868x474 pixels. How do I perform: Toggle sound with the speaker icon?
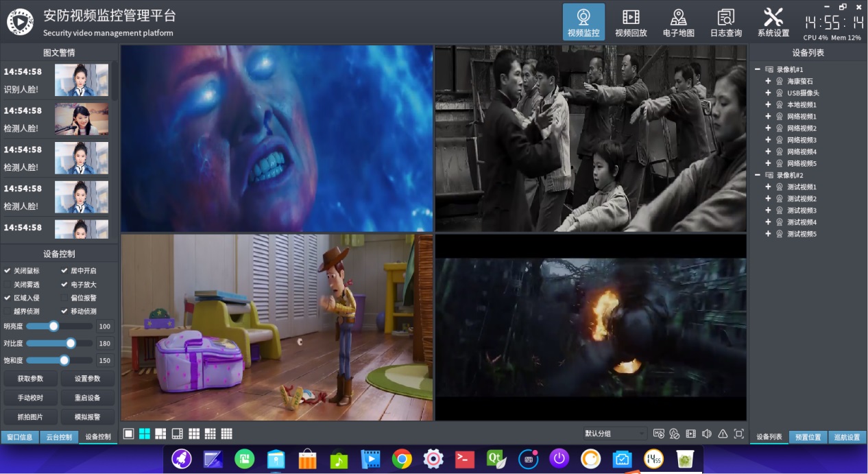(x=707, y=434)
